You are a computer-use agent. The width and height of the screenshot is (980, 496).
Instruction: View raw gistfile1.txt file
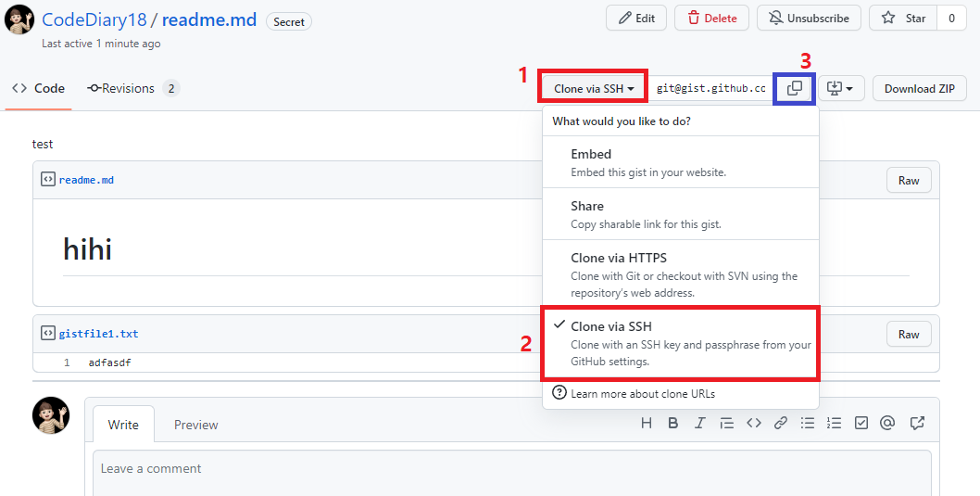point(909,334)
